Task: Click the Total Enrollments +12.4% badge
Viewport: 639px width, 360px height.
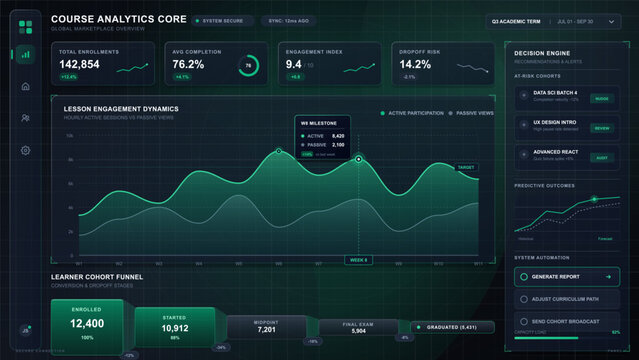Action: [68, 77]
